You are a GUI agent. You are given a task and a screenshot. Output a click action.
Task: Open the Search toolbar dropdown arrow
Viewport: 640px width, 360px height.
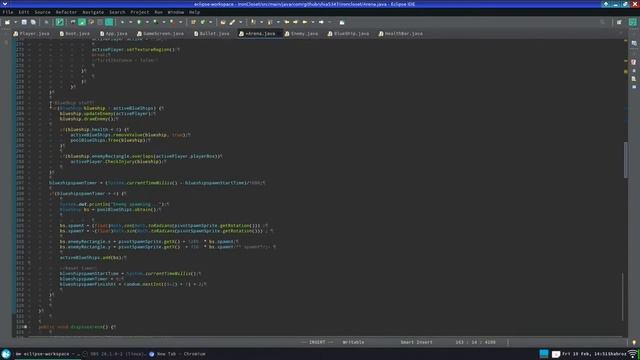240,22
